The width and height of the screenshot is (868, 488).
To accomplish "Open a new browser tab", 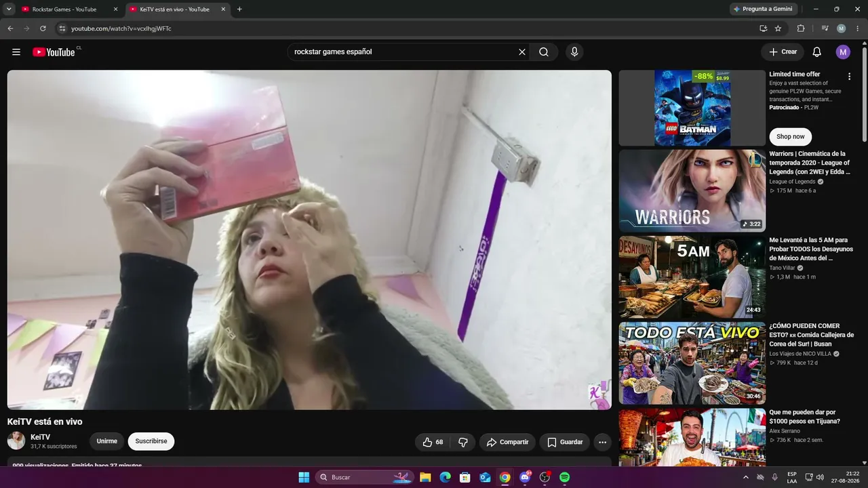I will 239,9.
